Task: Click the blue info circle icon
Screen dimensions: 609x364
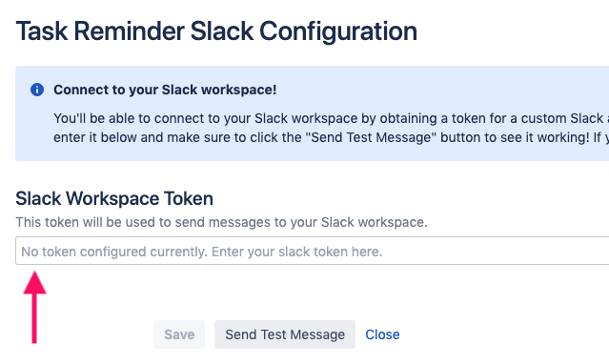Action: click(37, 90)
